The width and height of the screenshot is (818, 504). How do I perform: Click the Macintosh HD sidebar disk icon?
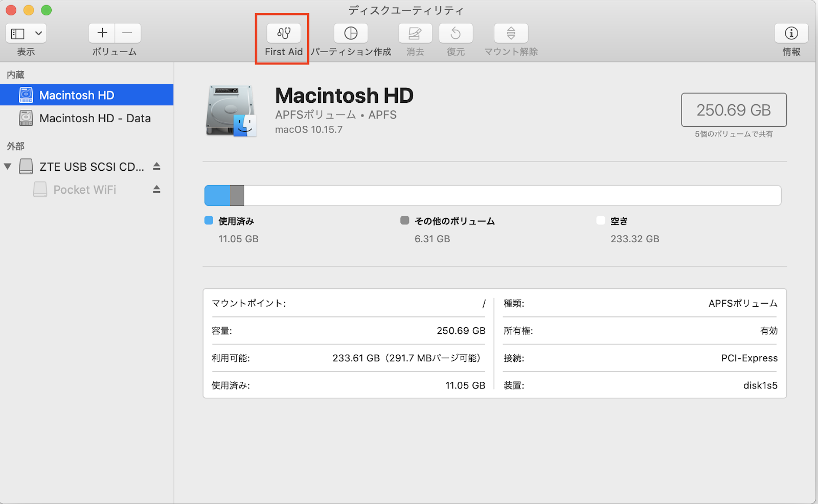[x=26, y=95]
